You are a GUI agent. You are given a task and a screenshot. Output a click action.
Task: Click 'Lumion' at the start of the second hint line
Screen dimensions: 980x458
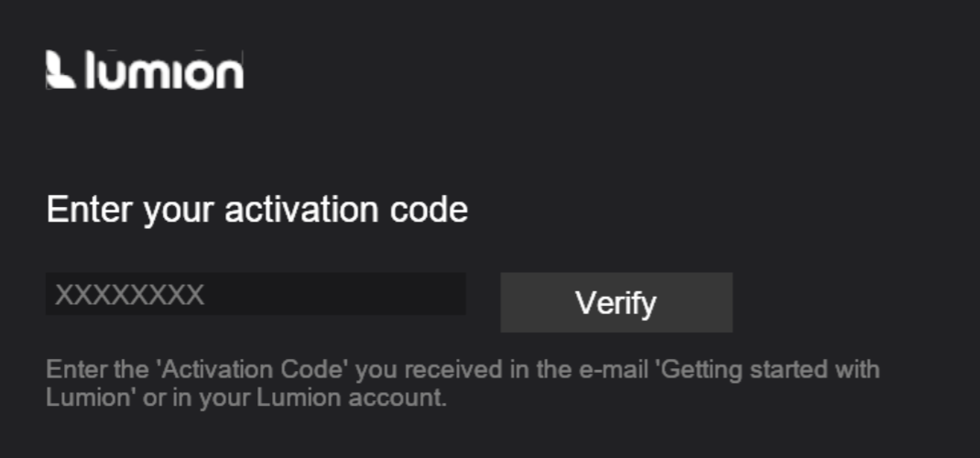[88, 398]
